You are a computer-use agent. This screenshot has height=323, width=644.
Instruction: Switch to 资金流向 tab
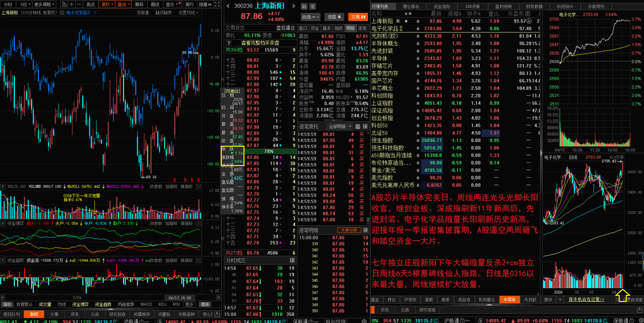tap(442, 6)
